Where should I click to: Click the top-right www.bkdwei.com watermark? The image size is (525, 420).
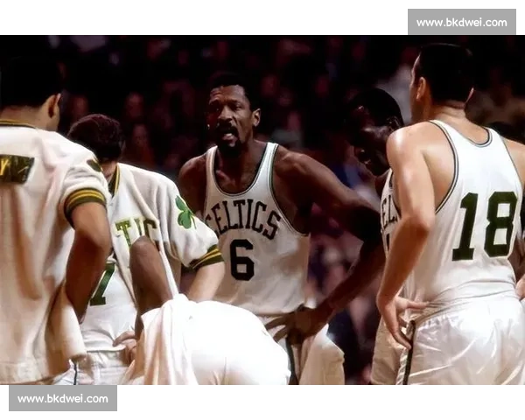[x=461, y=22]
